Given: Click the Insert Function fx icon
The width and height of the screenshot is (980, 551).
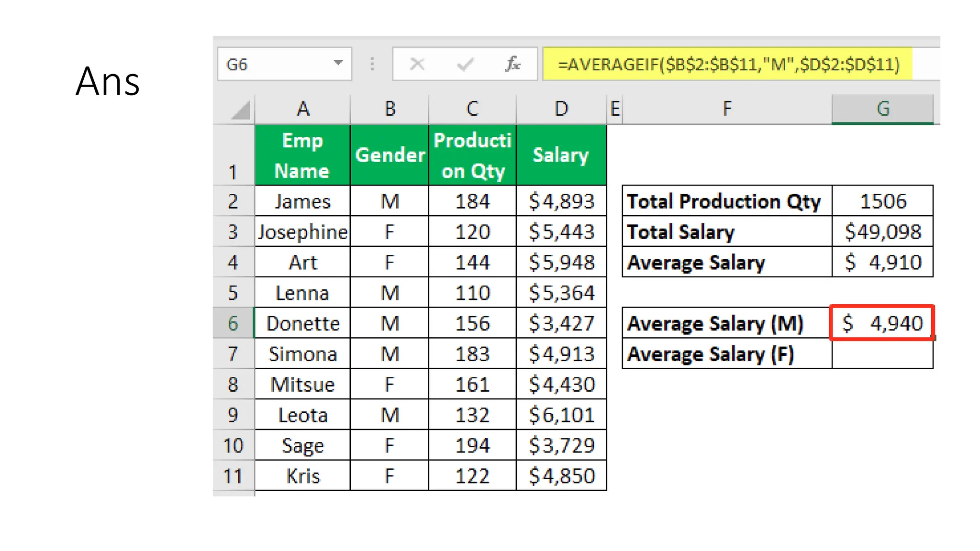Looking at the screenshot, I should point(512,64).
